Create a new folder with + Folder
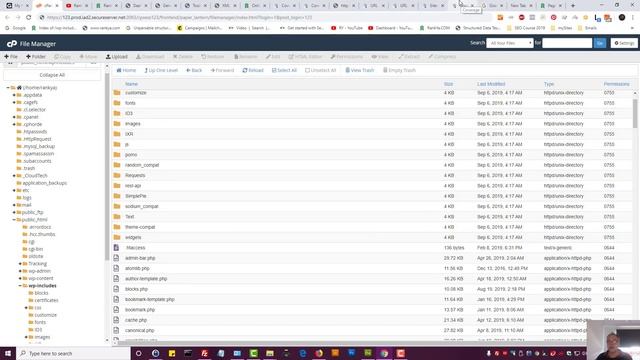This screenshot has height=360, width=640. point(36,57)
